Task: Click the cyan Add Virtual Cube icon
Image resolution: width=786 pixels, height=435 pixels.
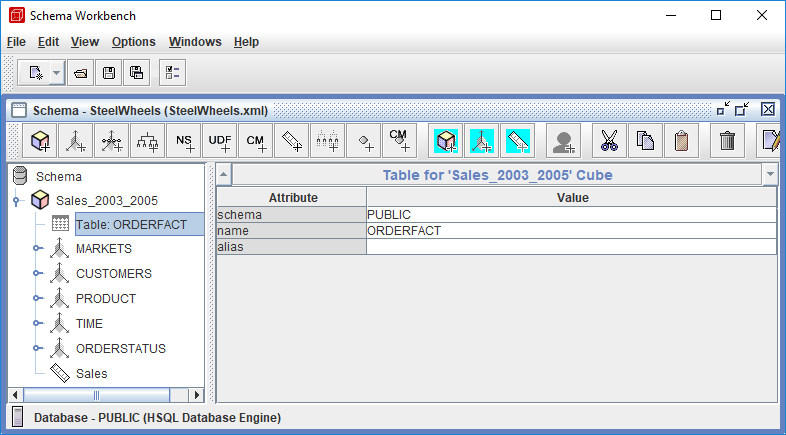Action: [x=446, y=141]
